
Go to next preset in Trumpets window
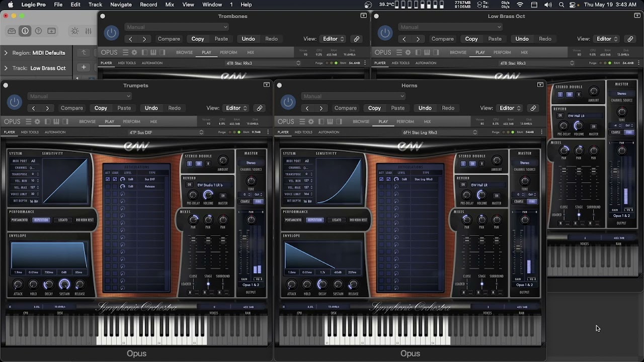(x=47, y=108)
